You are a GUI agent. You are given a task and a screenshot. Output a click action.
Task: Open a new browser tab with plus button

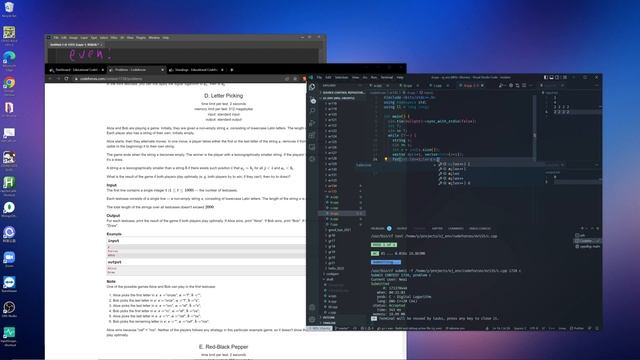(232, 70)
